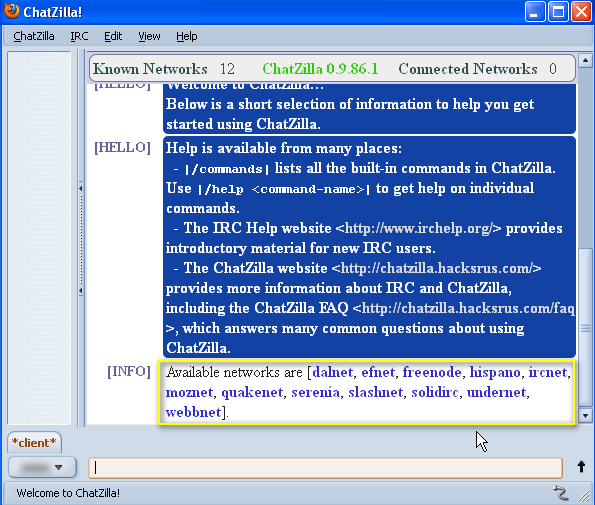This screenshot has height=505, width=595.
Task: Click the quakenet network link
Action: pyautogui.click(x=252, y=392)
